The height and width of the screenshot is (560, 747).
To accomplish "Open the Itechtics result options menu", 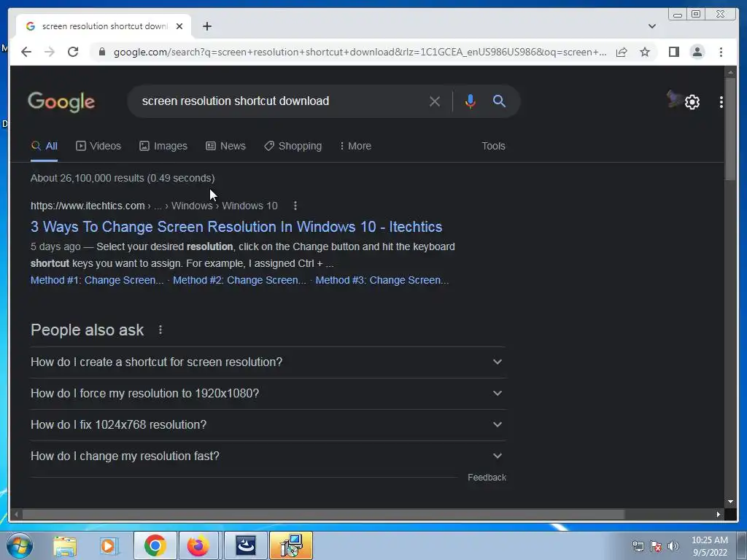I will click(295, 206).
